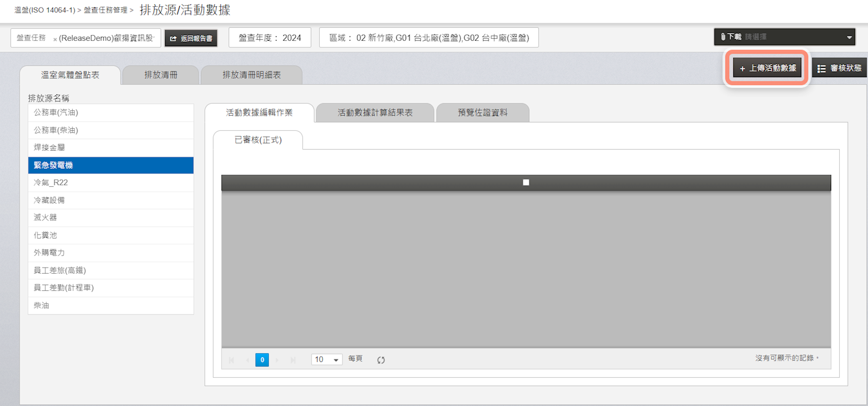Click 上傳活動數據 upload button
Image resolution: width=868 pixels, height=406 pixels.
click(768, 68)
